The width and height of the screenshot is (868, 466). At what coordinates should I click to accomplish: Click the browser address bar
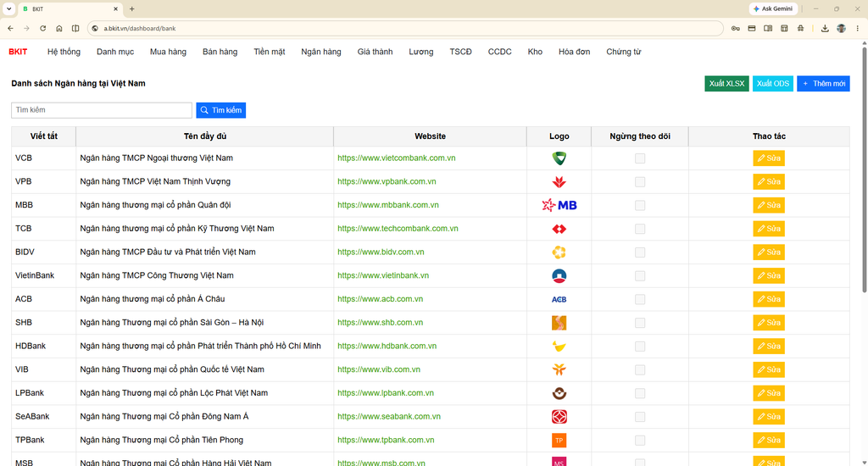click(x=405, y=28)
